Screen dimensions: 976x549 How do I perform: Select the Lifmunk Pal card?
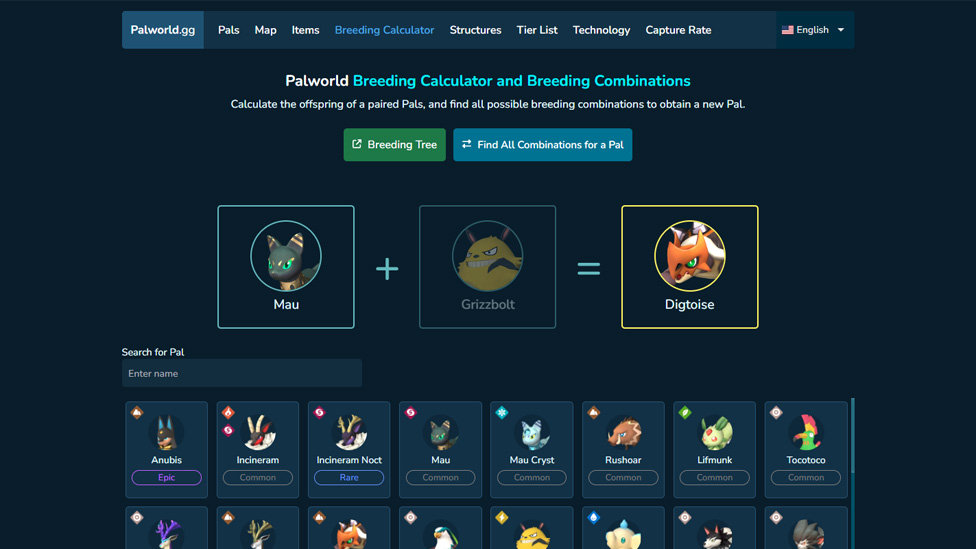coord(715,449)
